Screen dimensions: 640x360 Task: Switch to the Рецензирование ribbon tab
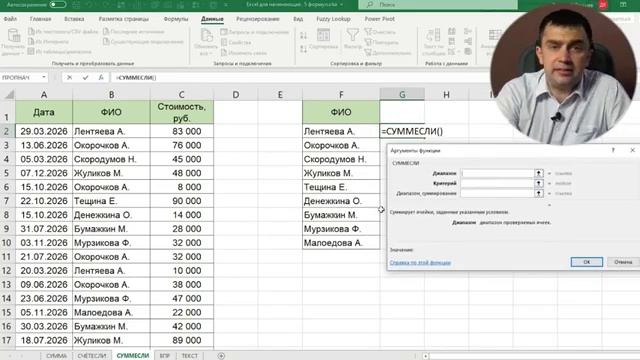tap(258, 19)
